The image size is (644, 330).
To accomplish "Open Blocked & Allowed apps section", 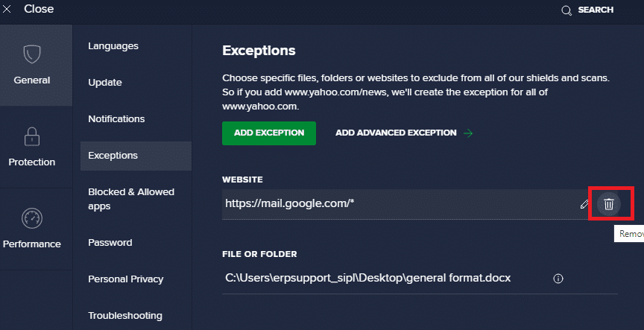I will tap(131, 199).
